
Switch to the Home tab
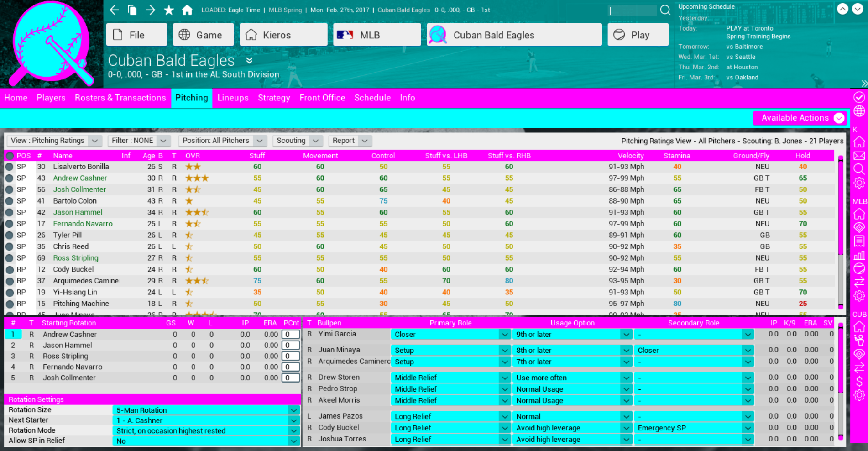[16, 98]
